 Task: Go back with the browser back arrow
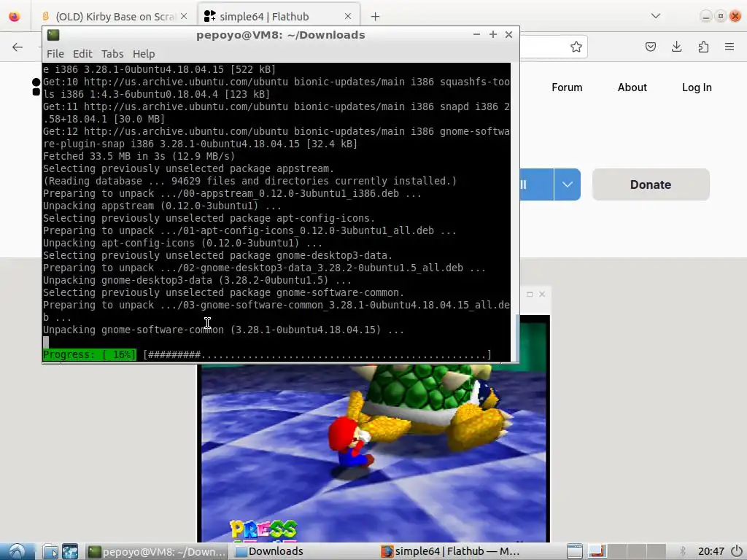[x=18, y=47]
